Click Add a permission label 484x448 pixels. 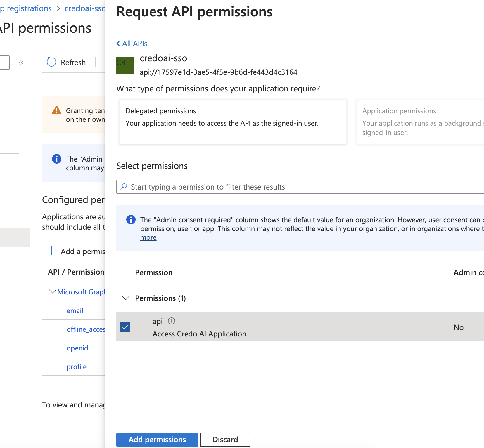coord(83,251)
